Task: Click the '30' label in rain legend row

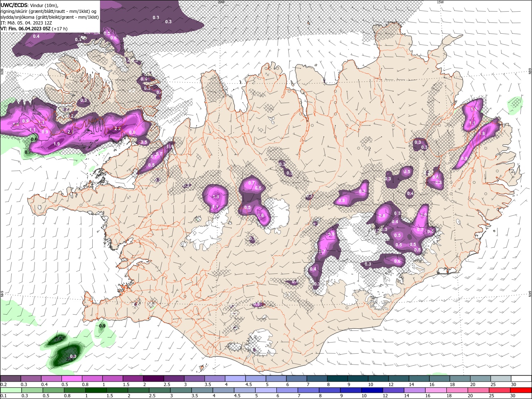Action: pos(512,396)
